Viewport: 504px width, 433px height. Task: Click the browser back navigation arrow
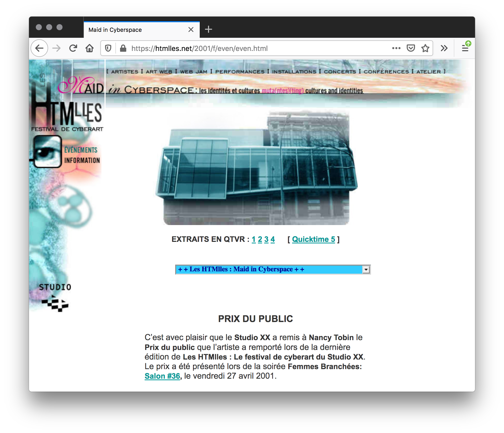pos(39,48)
